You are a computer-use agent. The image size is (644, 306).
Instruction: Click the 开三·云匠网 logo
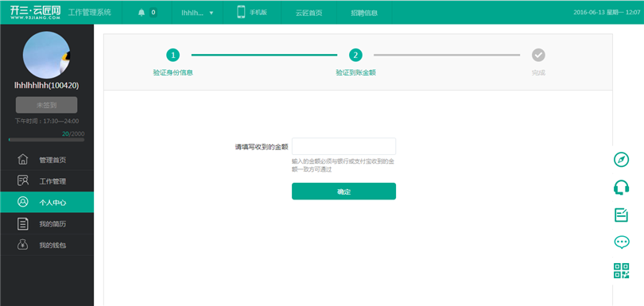pos(35,13)
